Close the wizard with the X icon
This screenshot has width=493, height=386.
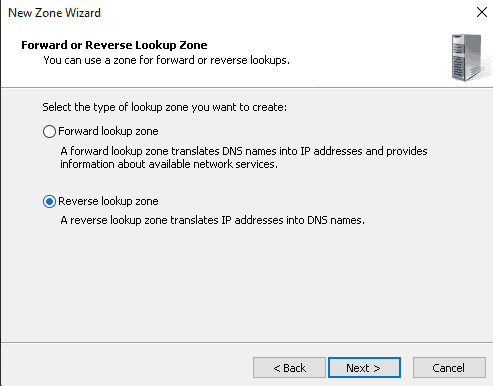pos(482,12)
